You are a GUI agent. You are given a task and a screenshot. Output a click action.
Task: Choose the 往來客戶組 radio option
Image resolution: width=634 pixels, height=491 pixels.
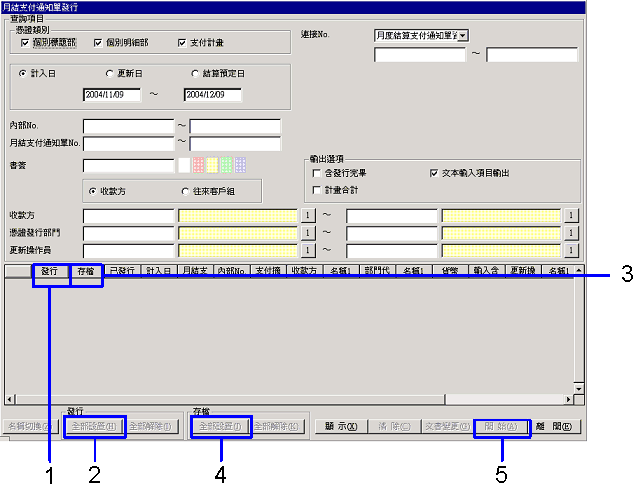click(185, 191)
